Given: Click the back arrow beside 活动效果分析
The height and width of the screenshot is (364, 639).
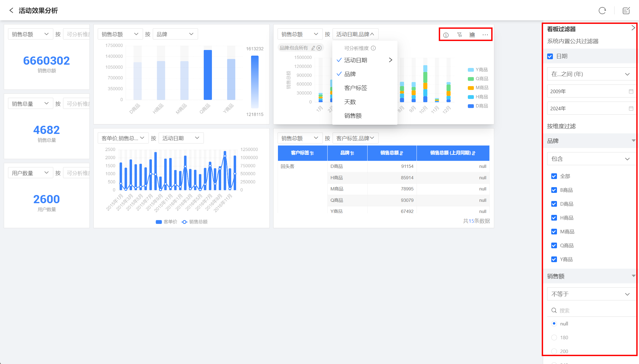Looking at the screenshot, I should click(x=11, y=11).
